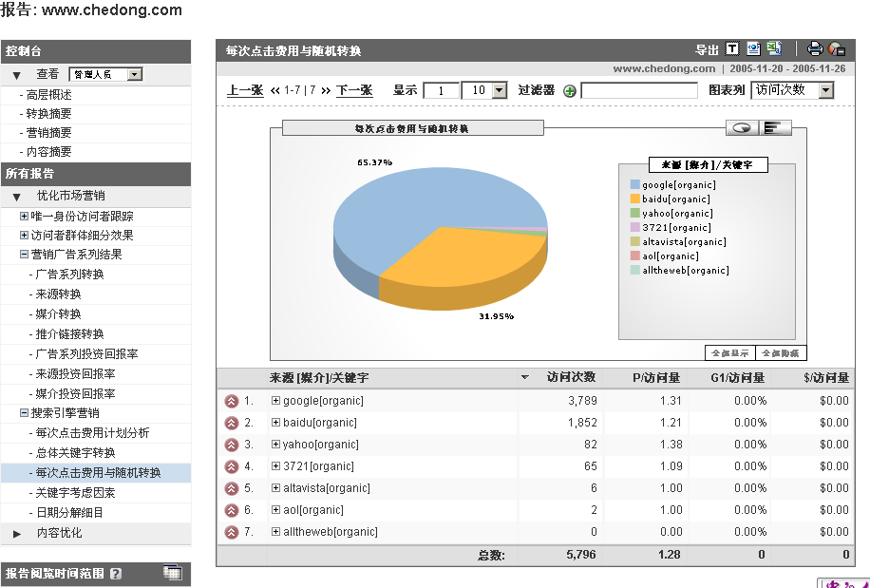Select 每次点击费用计划分析 in sidebar

[x=92, y=432]
